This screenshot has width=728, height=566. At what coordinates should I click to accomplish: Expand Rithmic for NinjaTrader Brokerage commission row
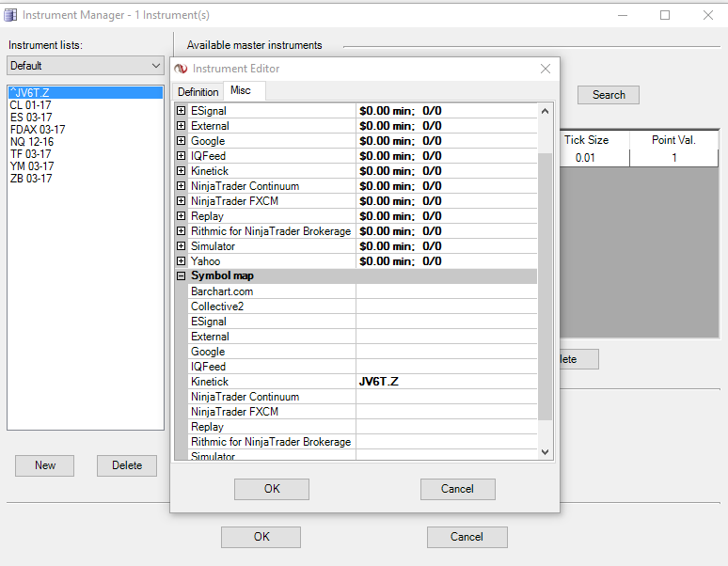tap(182, 231)
